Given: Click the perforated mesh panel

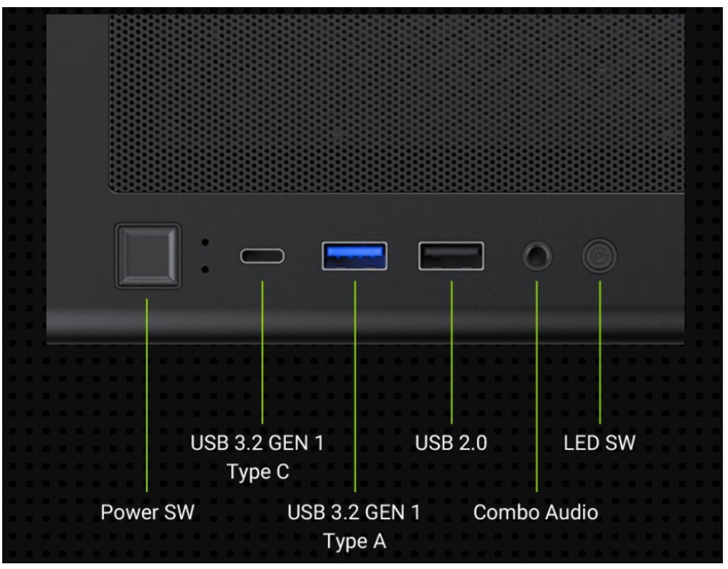Looking at the screenshot, I should click(397, 103).
